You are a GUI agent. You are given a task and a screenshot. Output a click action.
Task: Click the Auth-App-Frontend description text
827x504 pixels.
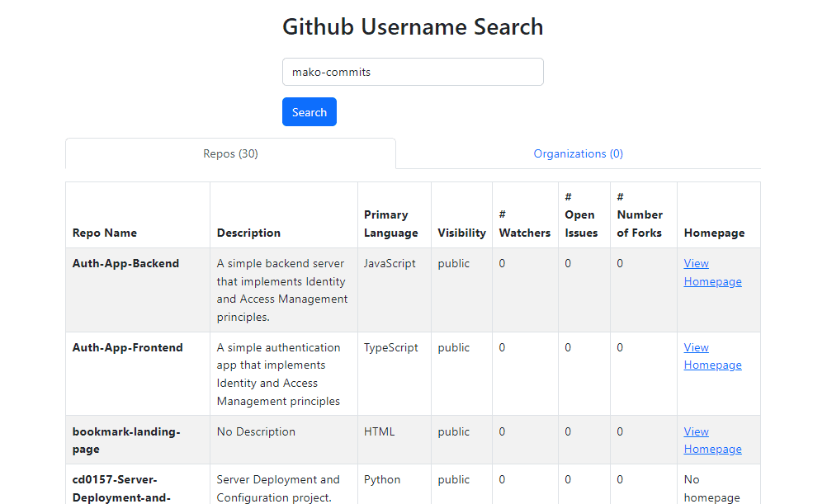278,374
